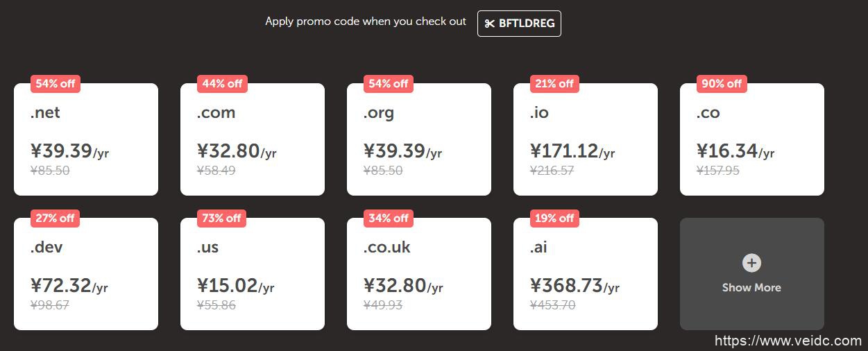Pick the .io domain card
Viewport: 868px width, 351px height.
click(586, 139)
